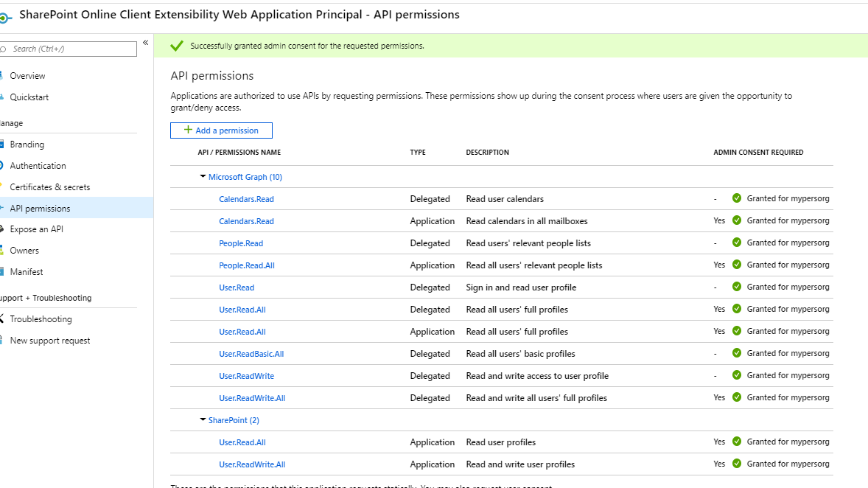This screenshot has width=868, height=488.
Task: Click the green consent success checkmark
Action: point(177,45)
